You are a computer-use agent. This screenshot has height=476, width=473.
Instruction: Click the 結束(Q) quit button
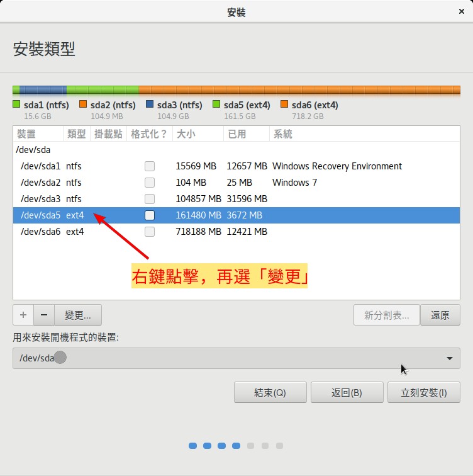[x=270, y=392]
